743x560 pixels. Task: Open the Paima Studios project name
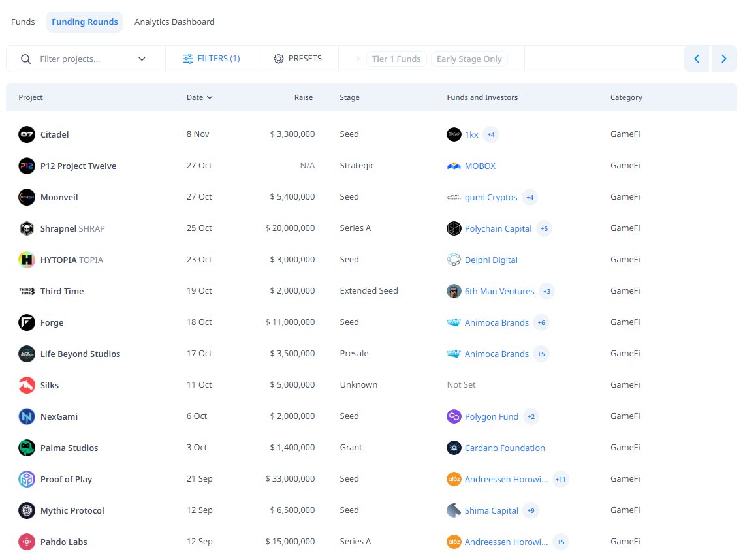coord(69,448)
